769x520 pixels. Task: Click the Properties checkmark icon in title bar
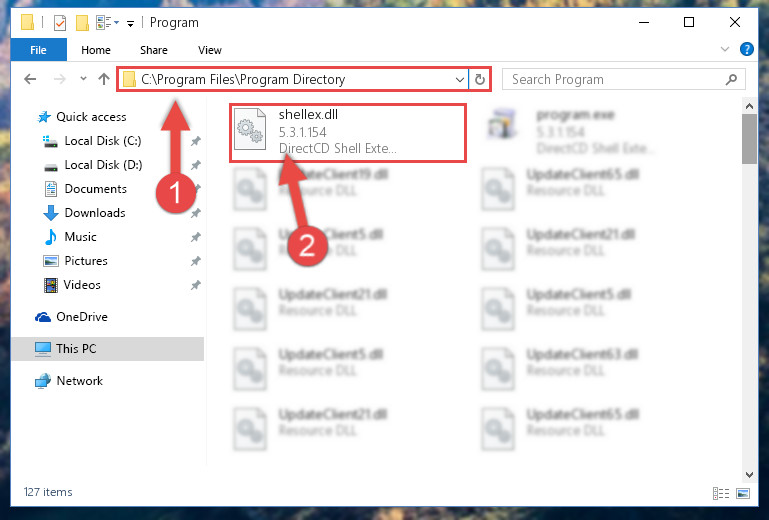60,23
